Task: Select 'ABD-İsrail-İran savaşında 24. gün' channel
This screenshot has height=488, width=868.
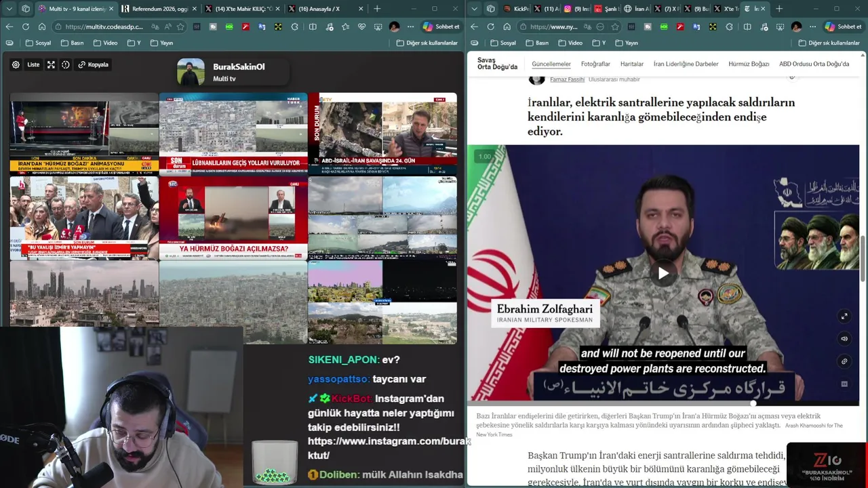Action: coord(382,134)
